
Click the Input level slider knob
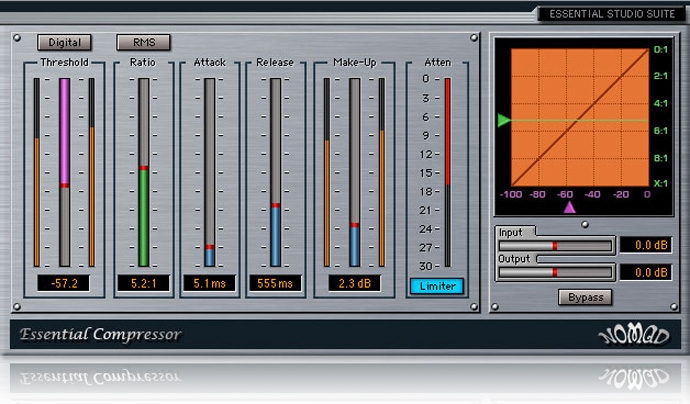tap(555, 245)
